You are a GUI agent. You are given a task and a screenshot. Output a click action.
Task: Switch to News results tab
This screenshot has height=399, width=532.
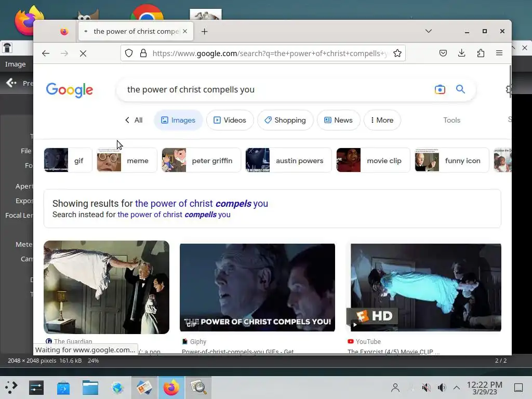(x=338, y=120)
